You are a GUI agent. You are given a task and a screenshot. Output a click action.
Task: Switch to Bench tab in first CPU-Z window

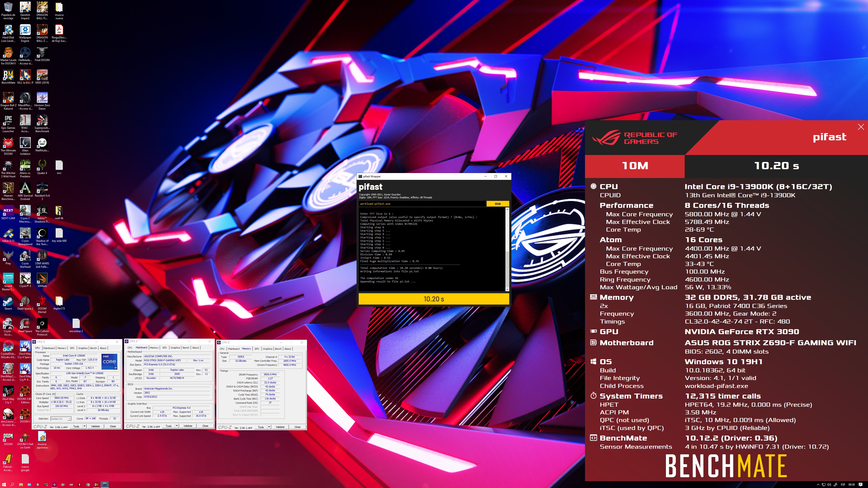93,348
